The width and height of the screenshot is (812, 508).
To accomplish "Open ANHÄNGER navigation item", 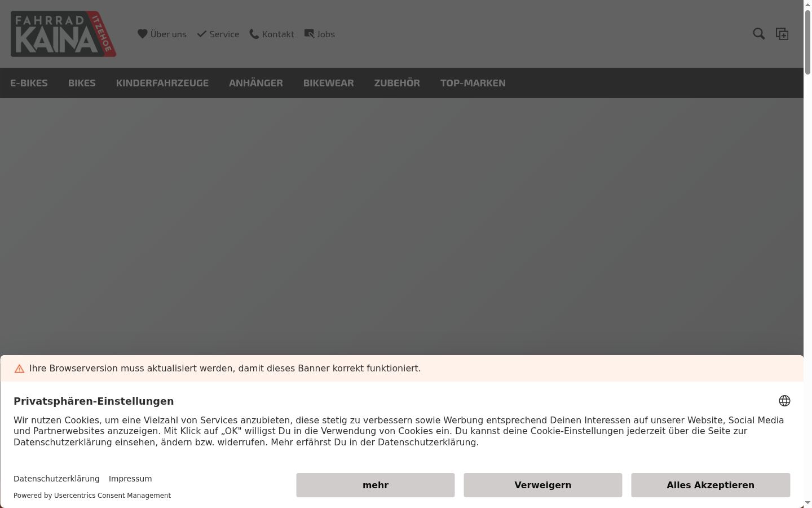I will tap(256, 83).
